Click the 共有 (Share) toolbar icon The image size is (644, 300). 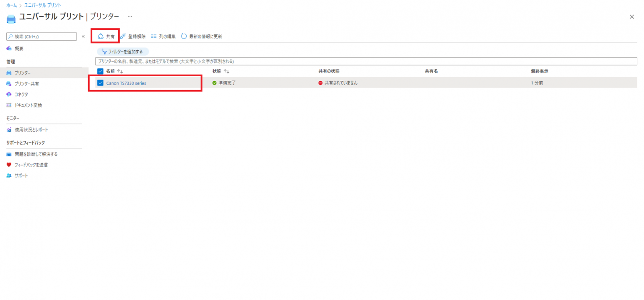point(101,36)
